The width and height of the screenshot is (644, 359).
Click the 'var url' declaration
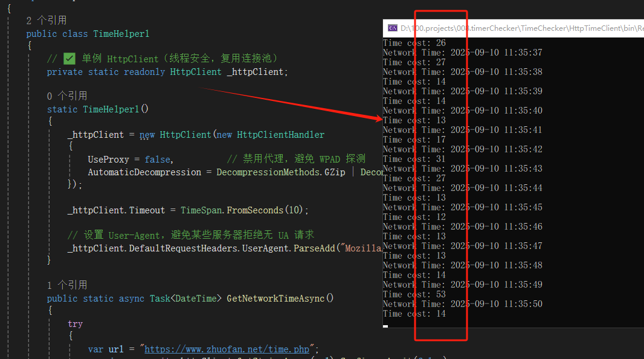click(x=106, y=349)
